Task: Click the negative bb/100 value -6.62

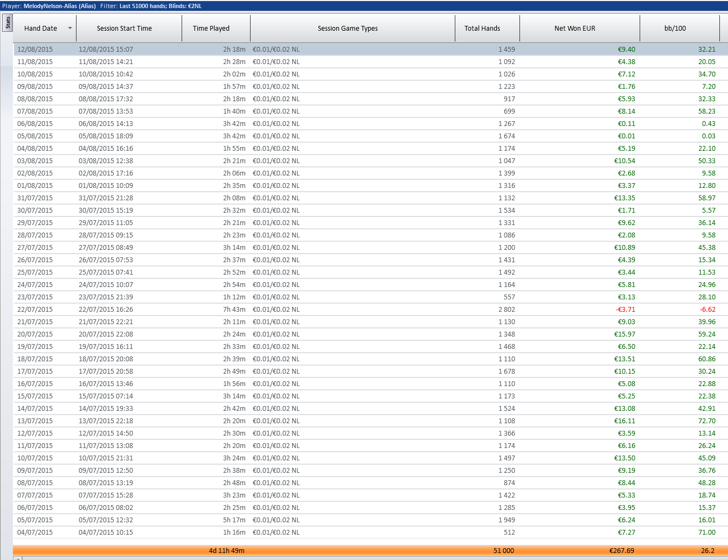Action: [708, 310]
